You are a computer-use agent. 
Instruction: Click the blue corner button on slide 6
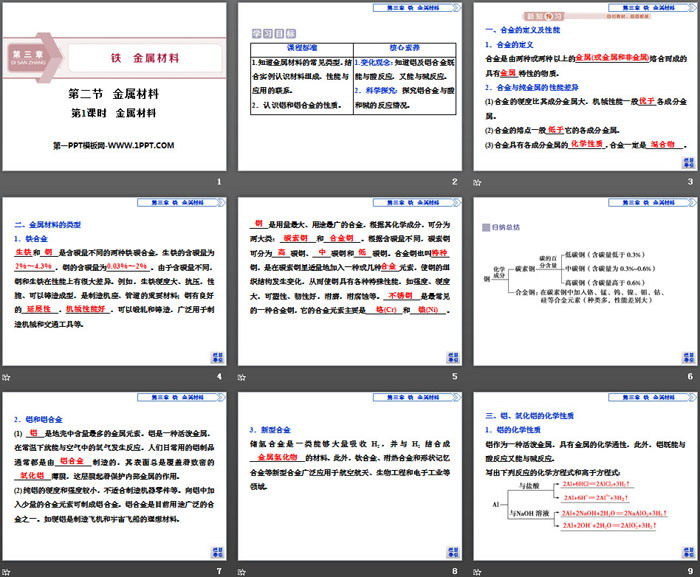(x=686, y=357)
